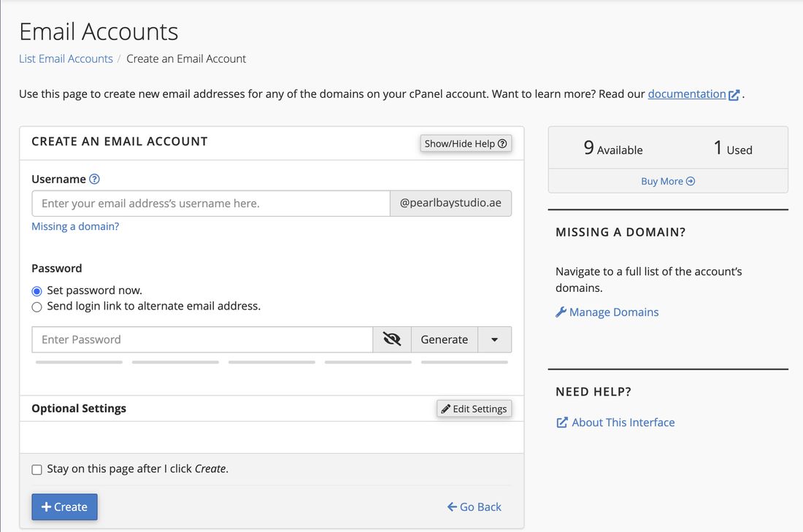This screenshot has height=532, width=803.
Task: Click the first password strength meter bar
Action: click(79, 362)
